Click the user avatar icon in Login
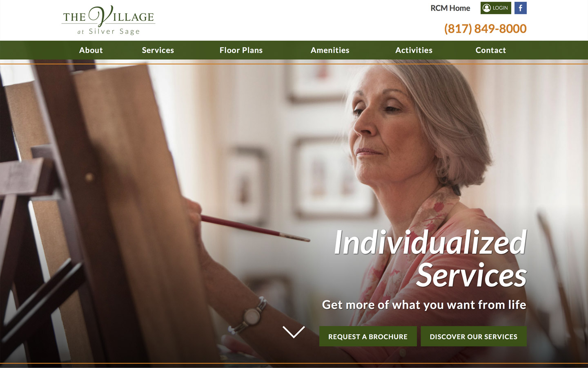Image resolution: width=588 pixels, height=368 pixels. coord(487,8)
